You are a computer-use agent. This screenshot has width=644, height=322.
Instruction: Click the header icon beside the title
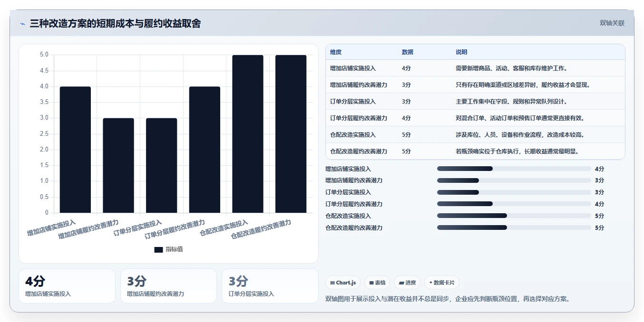[23, 24]
